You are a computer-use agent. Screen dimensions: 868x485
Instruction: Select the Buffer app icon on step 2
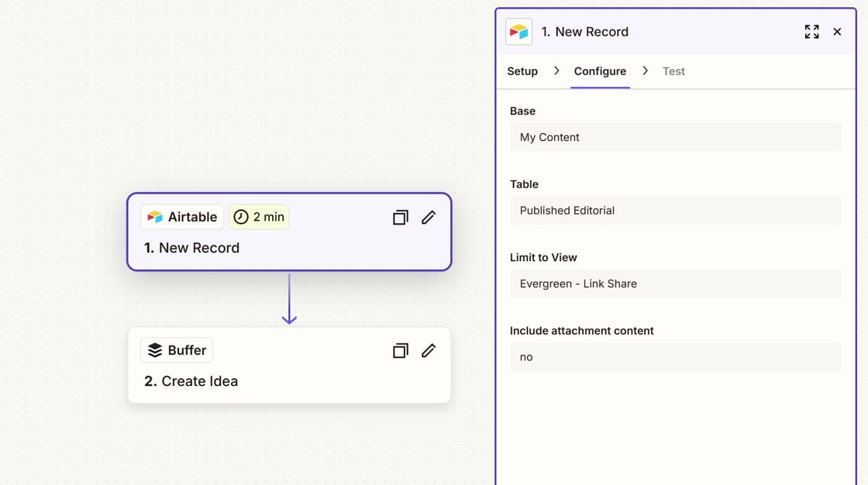[154, 349]
